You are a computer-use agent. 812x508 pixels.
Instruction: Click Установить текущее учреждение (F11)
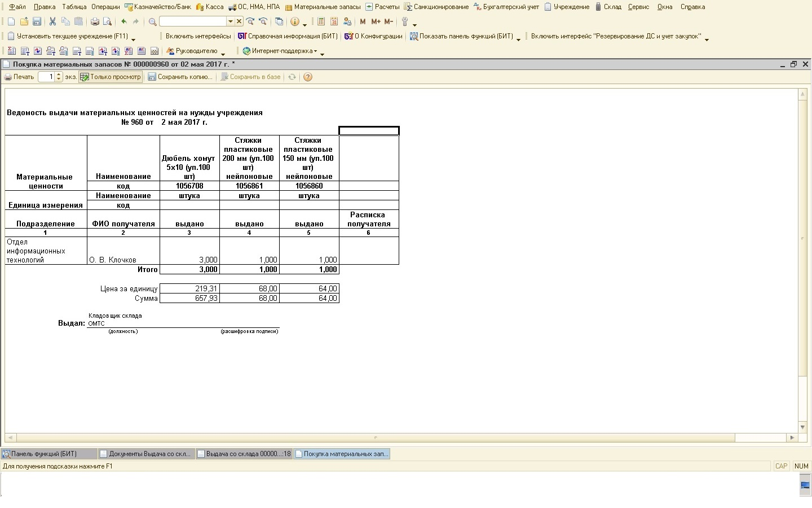pos(68,36)
